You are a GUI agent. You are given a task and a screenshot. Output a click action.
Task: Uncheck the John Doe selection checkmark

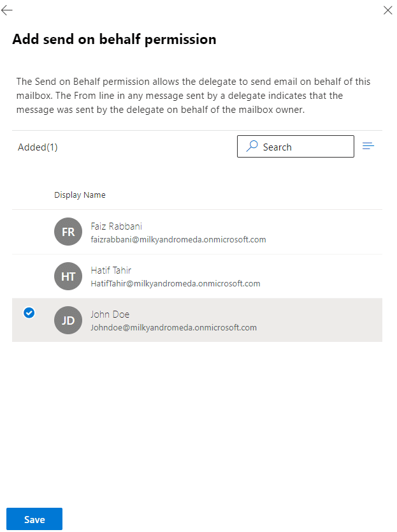[x=29, y=313]
